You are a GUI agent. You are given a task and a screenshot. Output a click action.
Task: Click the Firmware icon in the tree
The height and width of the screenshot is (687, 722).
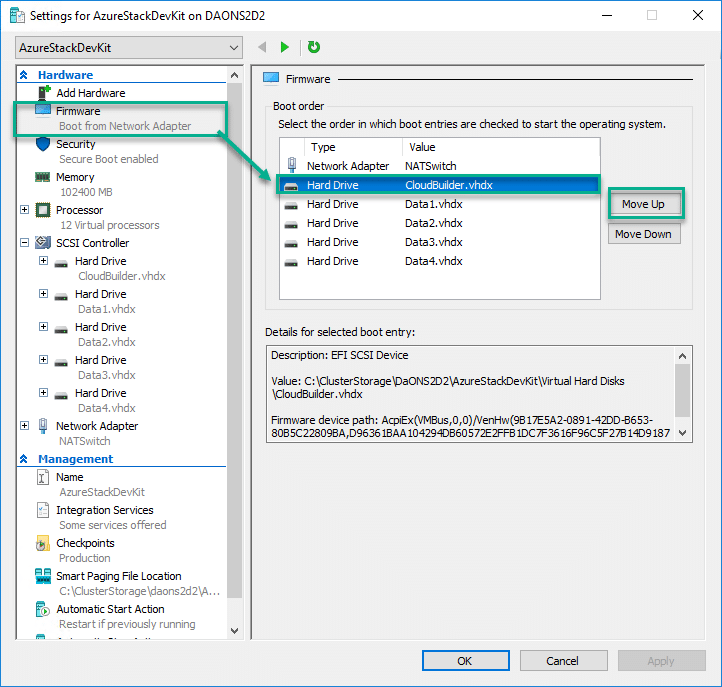point(43,111)
